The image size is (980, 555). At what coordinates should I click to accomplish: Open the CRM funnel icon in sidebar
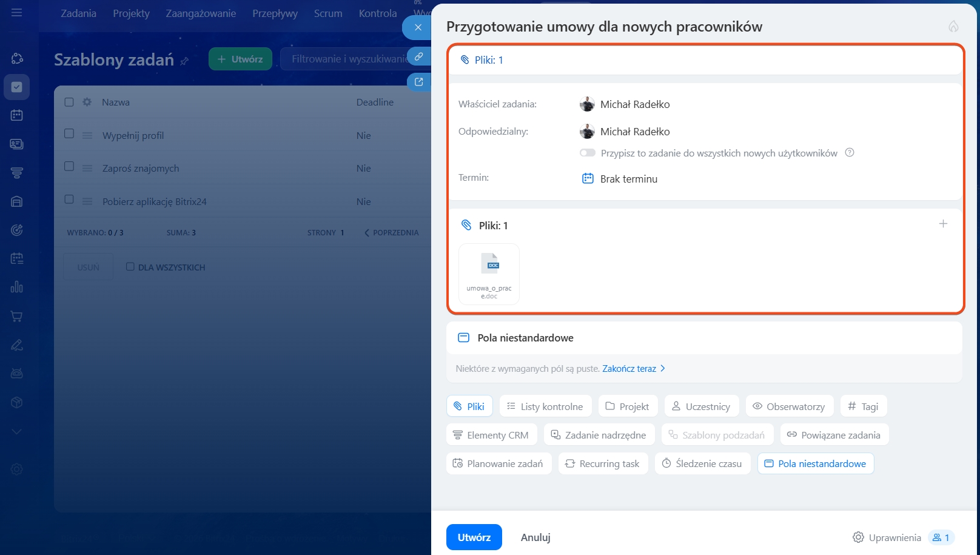pos(17,173)
